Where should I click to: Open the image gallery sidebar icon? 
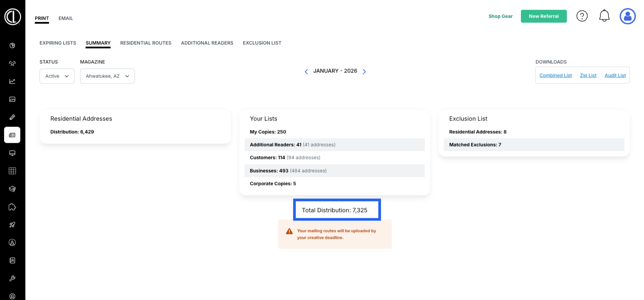(12, 99)
